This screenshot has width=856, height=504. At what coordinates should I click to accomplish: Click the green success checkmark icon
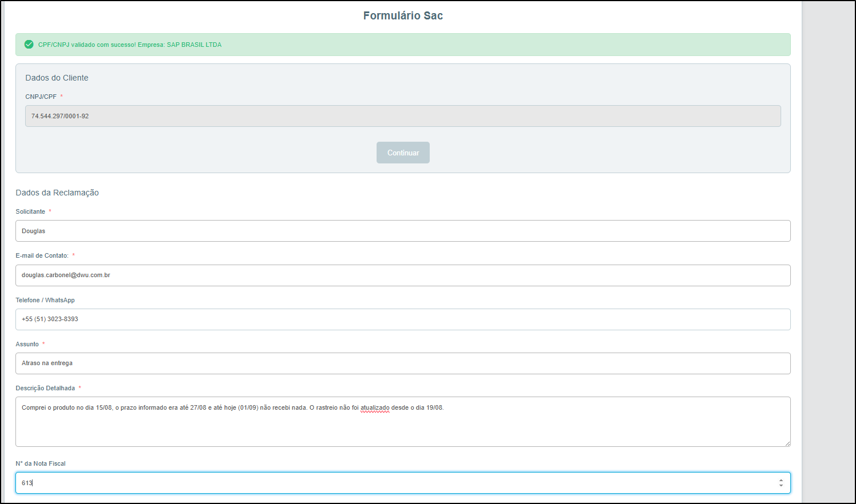click(29, 45)
